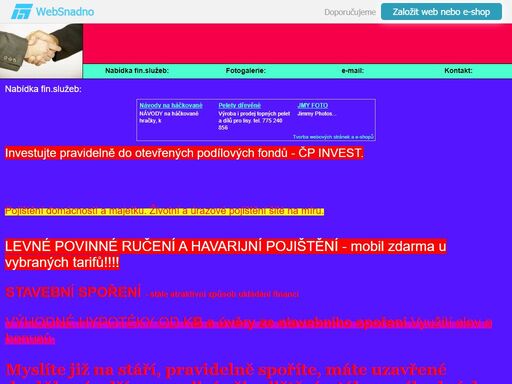Open the WebSnadno brand text link
This screenshot has width=512, height=384.
click(x=65, y=12)
